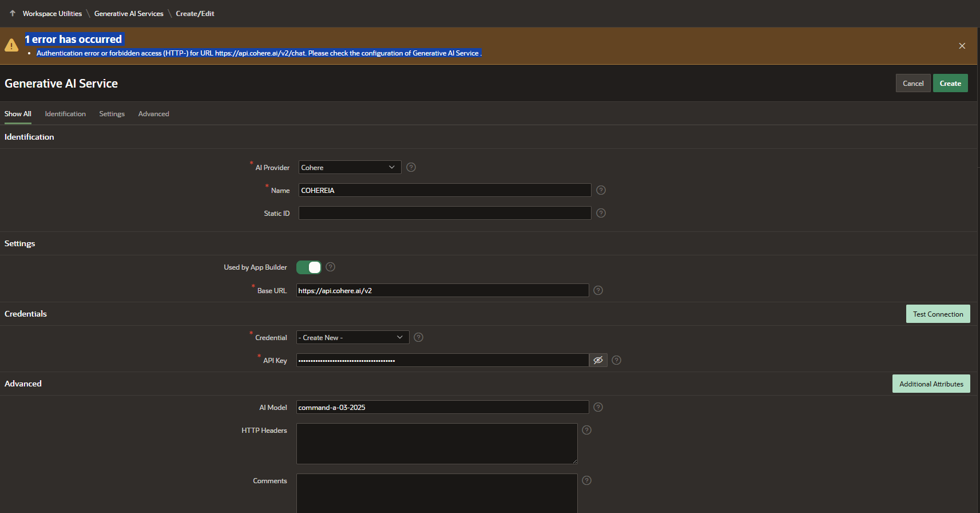Toggle Used by App Builder switch
The width and height of the screenshot is (980, 513).
coord(309,267)
